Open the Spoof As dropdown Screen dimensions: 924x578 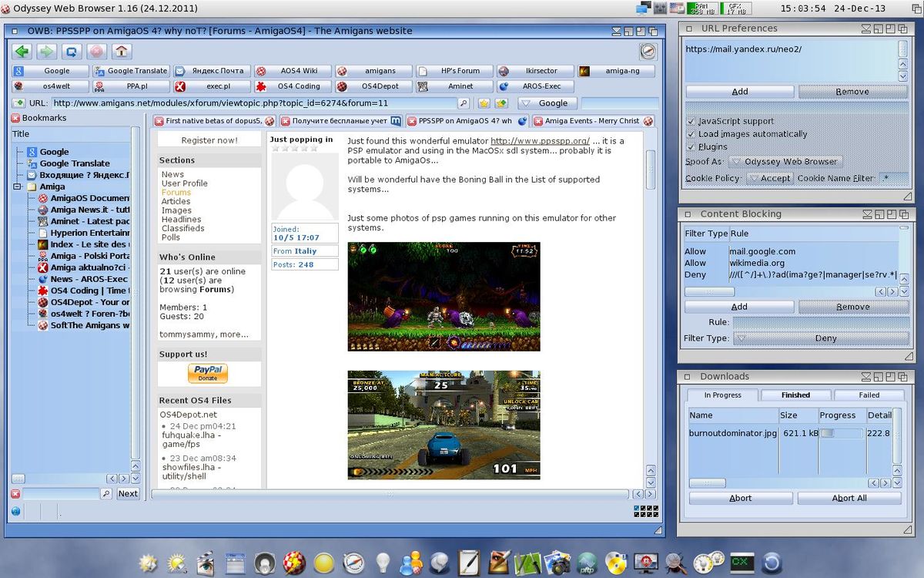tap(785, 162)
